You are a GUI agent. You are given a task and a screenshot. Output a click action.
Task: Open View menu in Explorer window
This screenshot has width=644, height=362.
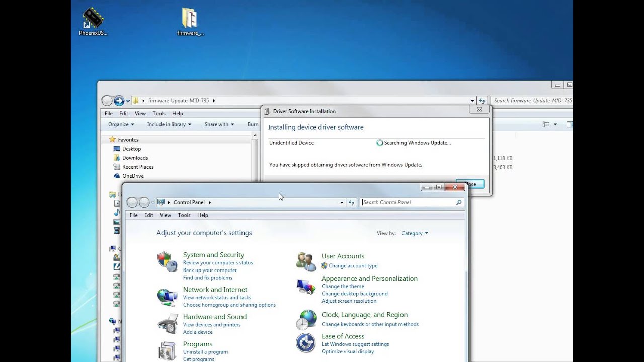tap(140, 114)
